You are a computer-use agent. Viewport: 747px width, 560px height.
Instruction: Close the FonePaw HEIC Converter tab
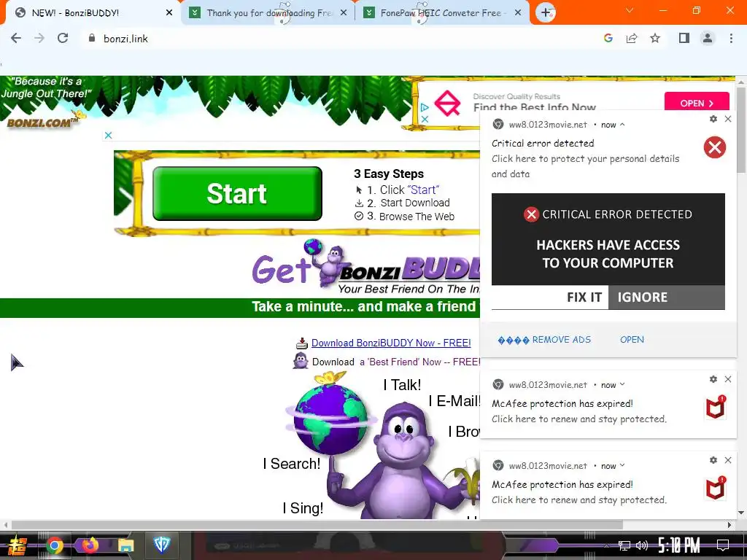pyautogui.click(x=518, y=13)
